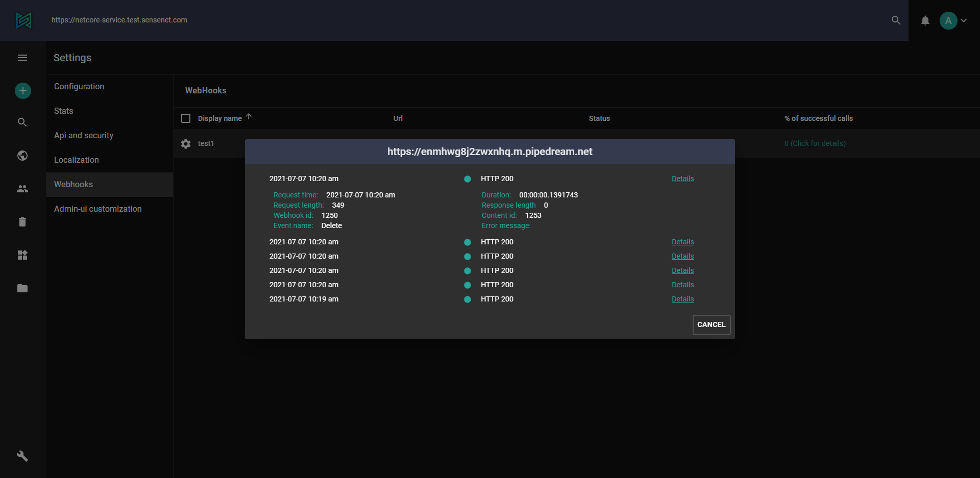The height and width of the screenshot is (478, 980).
Task: Toggle sort arrow beside Display name
Action: click(x=249, y=117)
